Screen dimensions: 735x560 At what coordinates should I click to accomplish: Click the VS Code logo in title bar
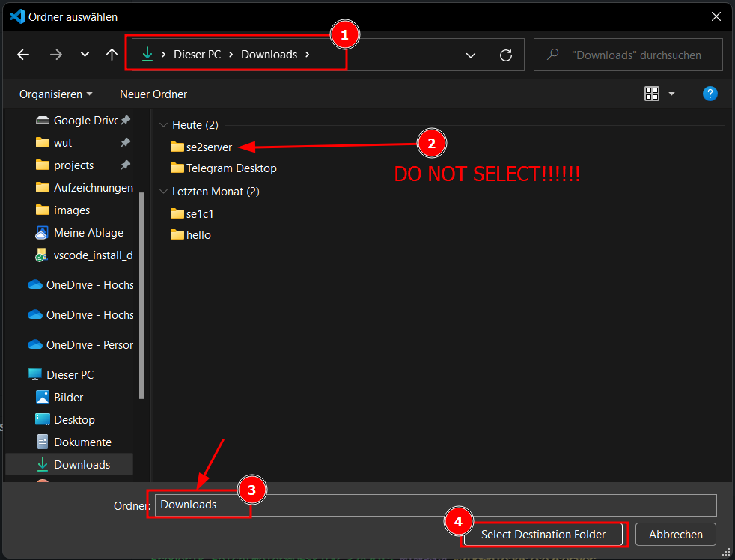17,16
